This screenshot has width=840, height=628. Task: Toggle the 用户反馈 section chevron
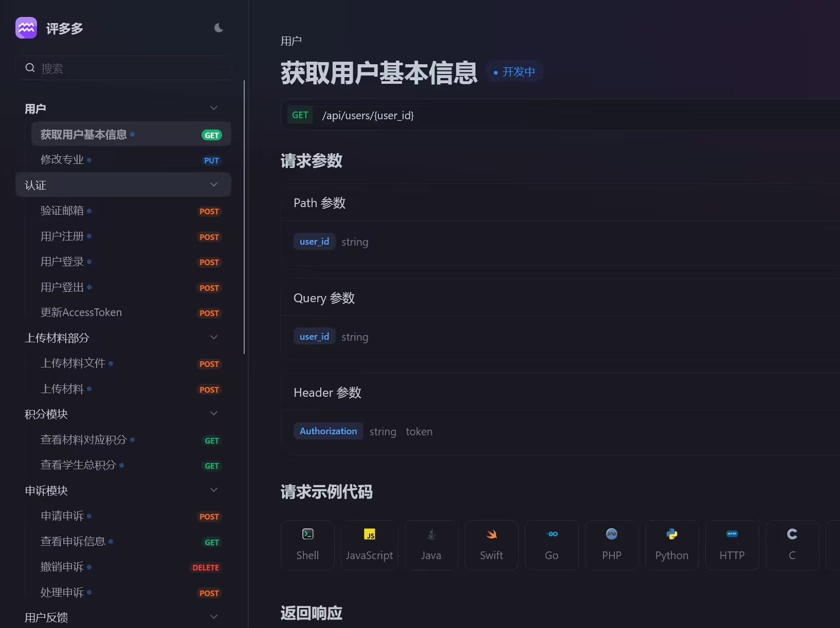point(214,617)
